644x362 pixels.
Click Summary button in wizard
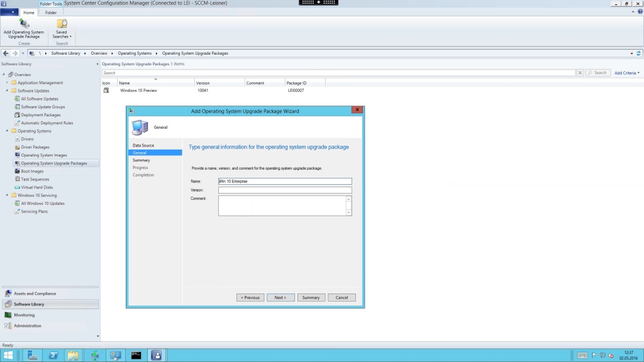(x=311, y=297)
